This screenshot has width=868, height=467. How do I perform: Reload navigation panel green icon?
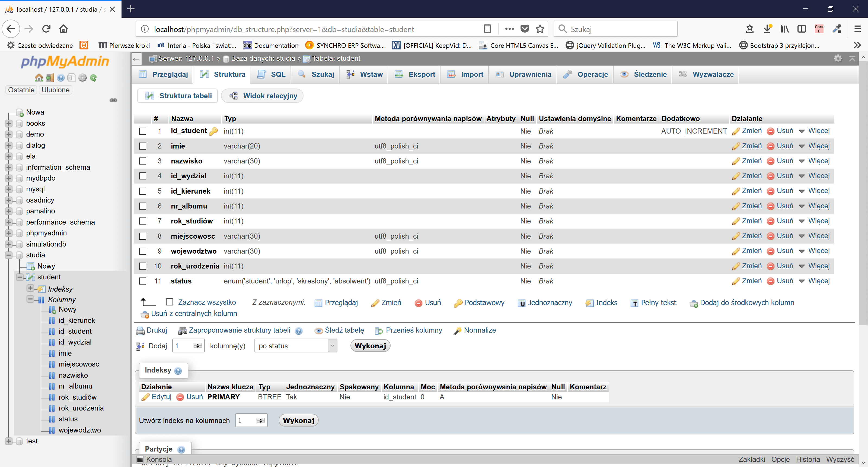(x=93, y=78)
